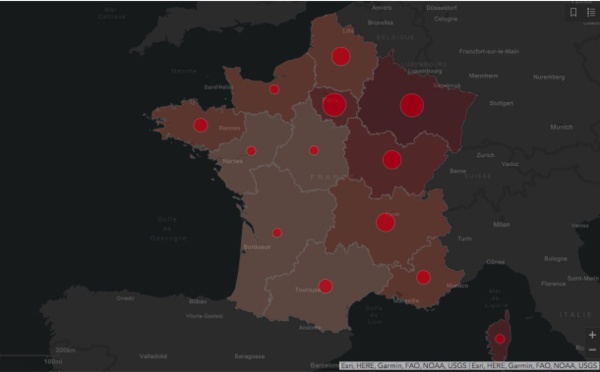Open the bookmarks icon at top right

click(x=573, y=12)
